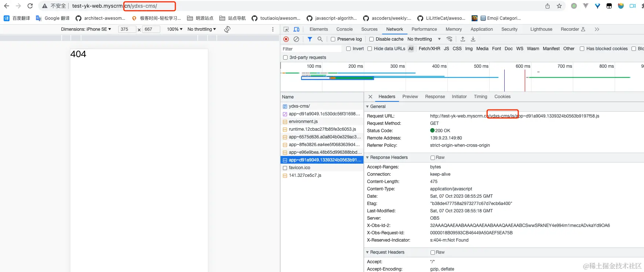Filter requests by Img
The image size is (644, 272).
click(469, 49)
